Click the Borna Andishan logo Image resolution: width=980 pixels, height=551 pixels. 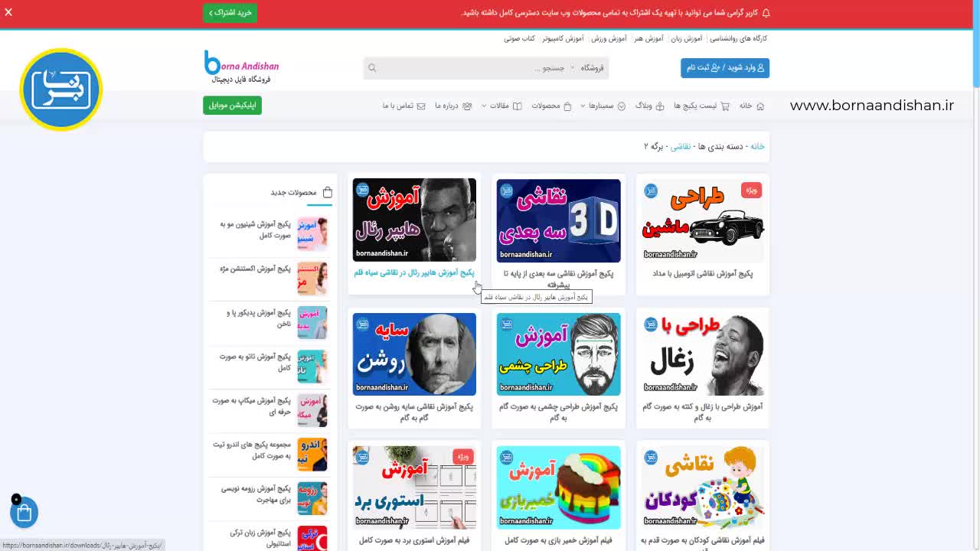coord(241,67)
